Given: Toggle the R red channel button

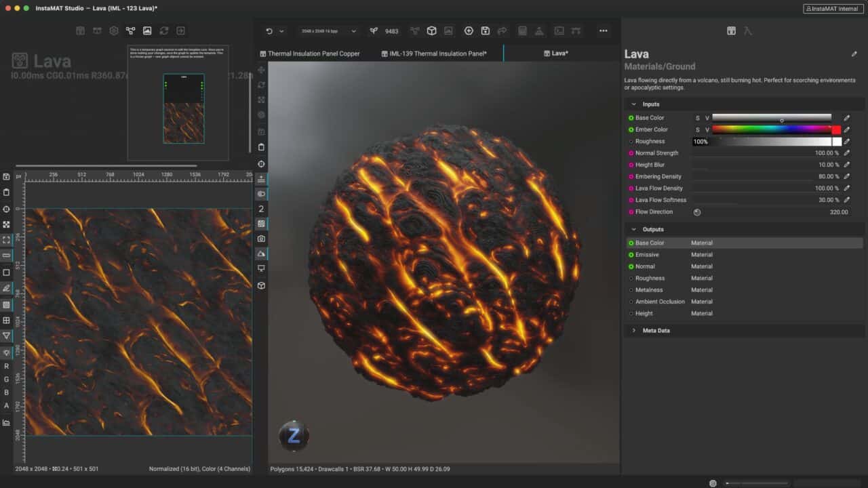Looking at the screenshot, I should point(7,366).
